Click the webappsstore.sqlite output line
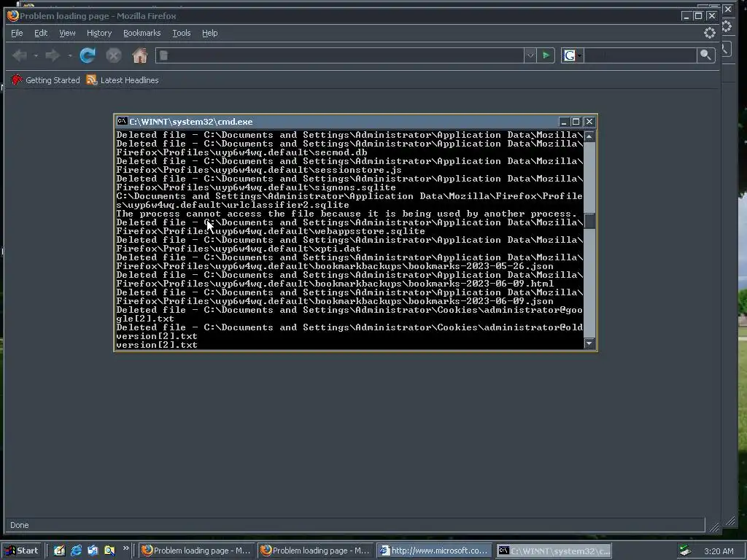This screenshot has height=560, width=747. [x=271, y=231]
